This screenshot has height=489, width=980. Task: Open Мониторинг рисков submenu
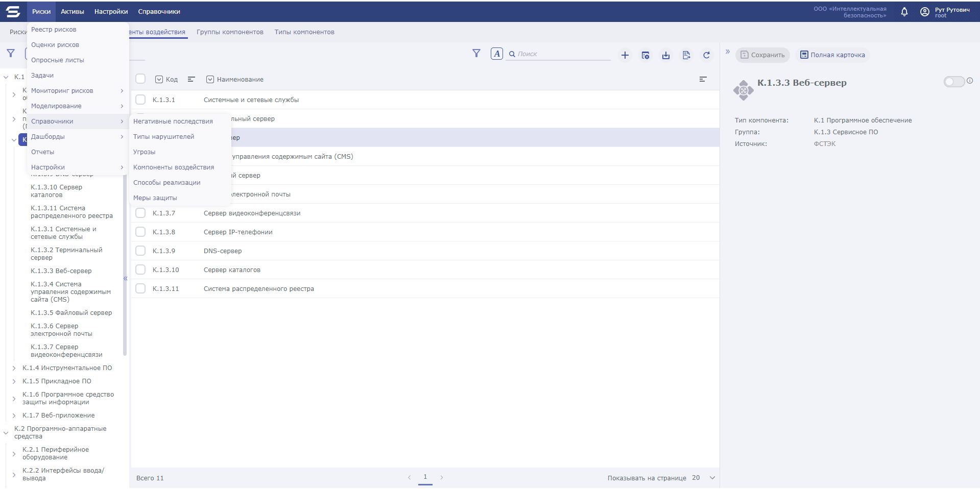tap(78, 91)
